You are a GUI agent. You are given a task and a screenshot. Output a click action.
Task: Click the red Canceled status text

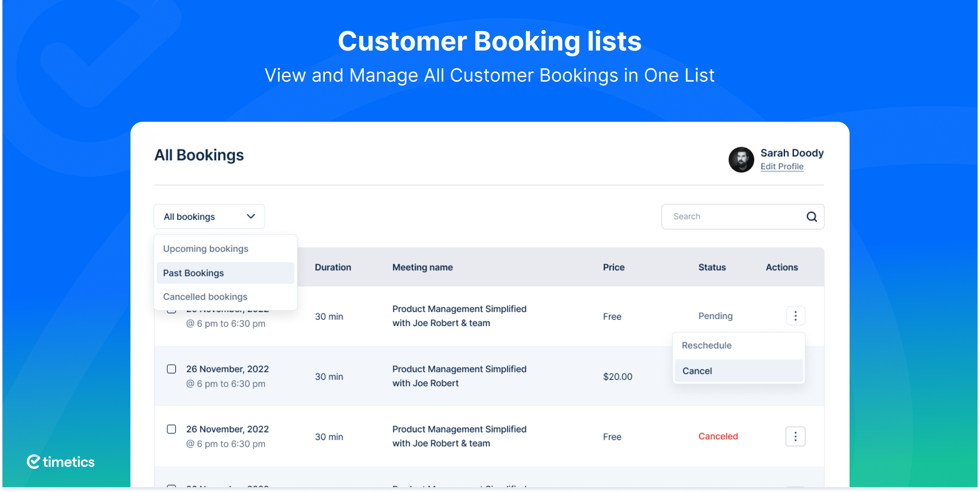718,437
